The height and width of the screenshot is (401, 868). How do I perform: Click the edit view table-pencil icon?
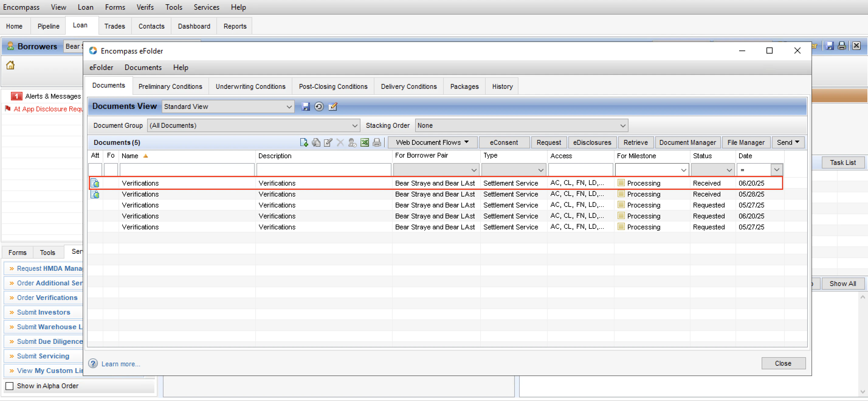[333, 106]
